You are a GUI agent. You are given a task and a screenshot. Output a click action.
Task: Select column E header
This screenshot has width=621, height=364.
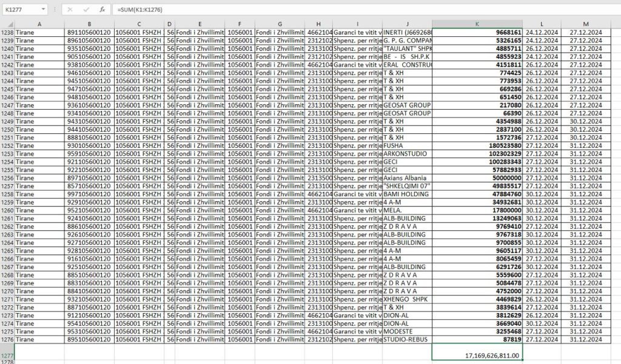coord(200,24)
